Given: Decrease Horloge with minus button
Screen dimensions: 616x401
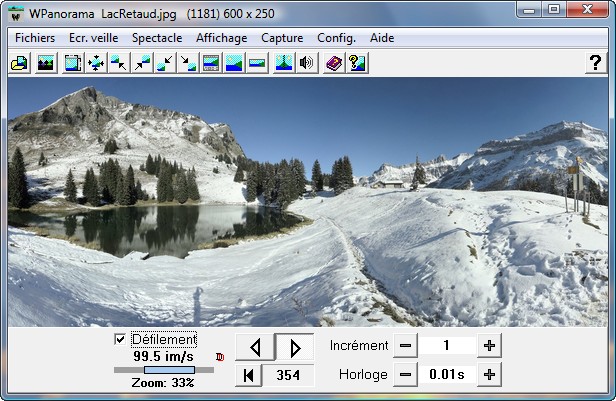Looking at the screenshot, I should [405, 375].
